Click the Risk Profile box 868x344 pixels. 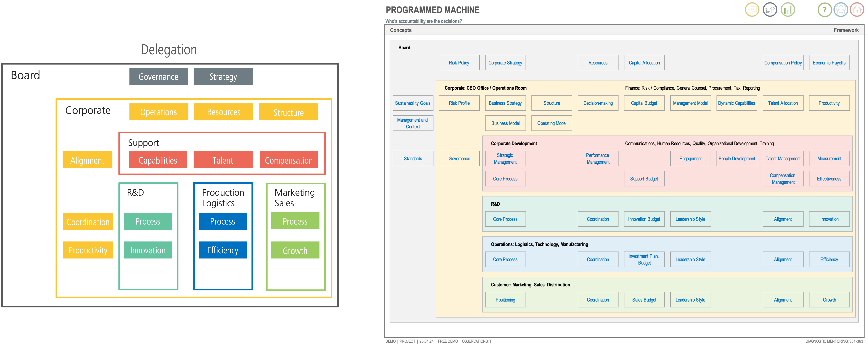coord(459,103)
